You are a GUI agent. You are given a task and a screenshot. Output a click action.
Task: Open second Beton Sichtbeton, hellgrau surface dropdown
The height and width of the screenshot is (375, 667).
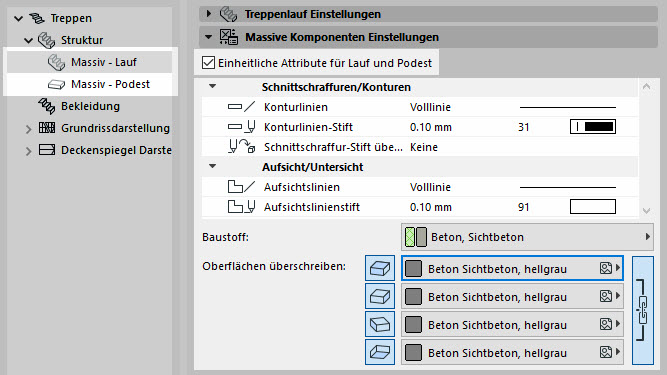coord(513,296)
